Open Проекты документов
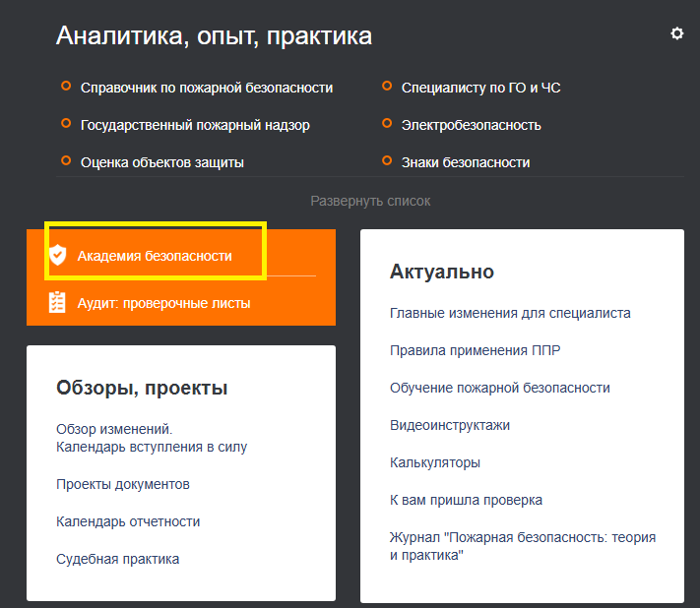The image size is (700, 608). point(123,484)
